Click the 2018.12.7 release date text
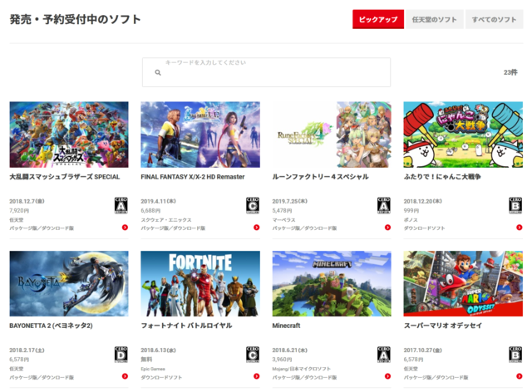The width and height of the screenshot is (532, 392). 27,201
